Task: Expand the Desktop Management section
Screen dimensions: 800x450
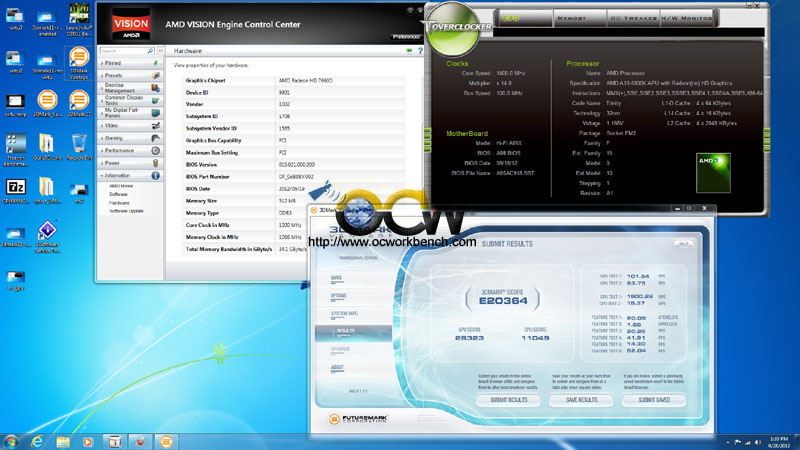Action: [x=130, y=88]
